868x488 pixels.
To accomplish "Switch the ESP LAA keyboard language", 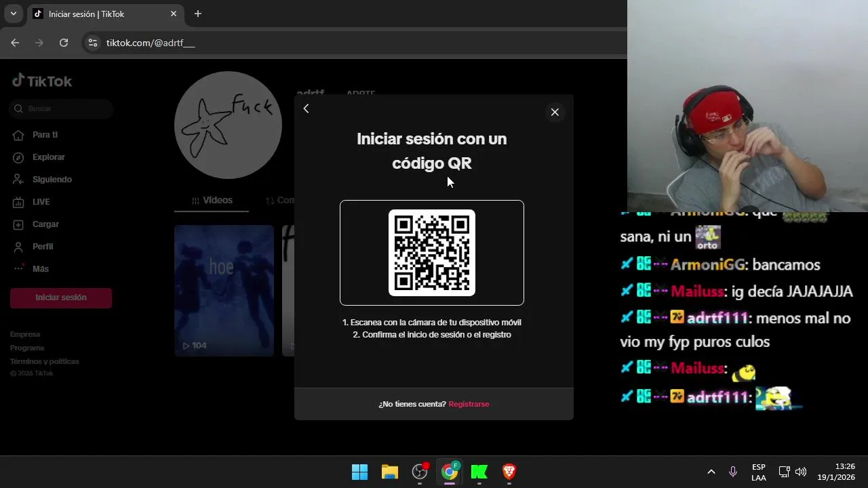I will click(x=759, y=472).
